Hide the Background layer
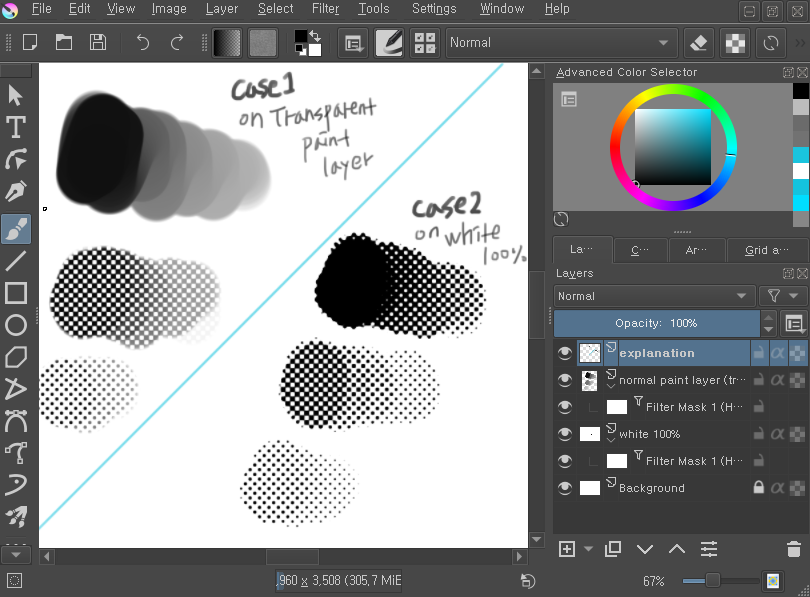The height and width of the screenshot is (597, 810). (565, 488)
